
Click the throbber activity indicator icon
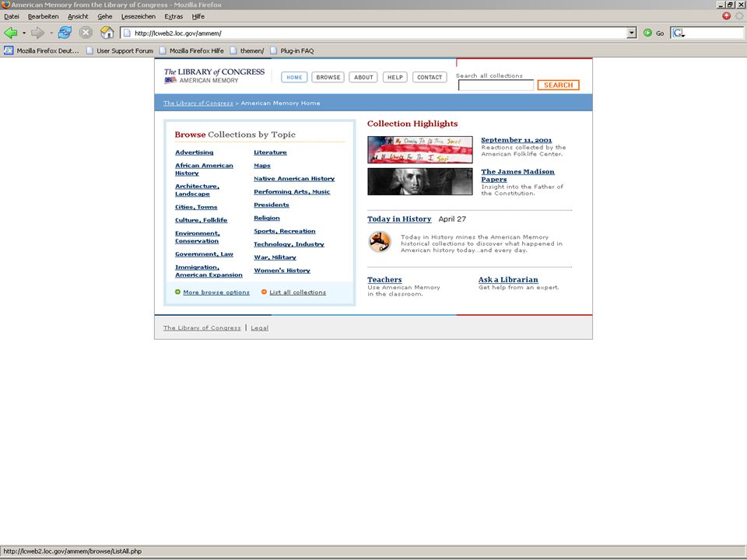(x=739, y=16)
